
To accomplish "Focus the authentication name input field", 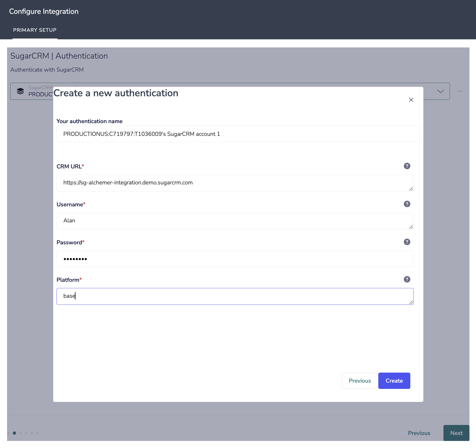I will [x=238, y=134].
